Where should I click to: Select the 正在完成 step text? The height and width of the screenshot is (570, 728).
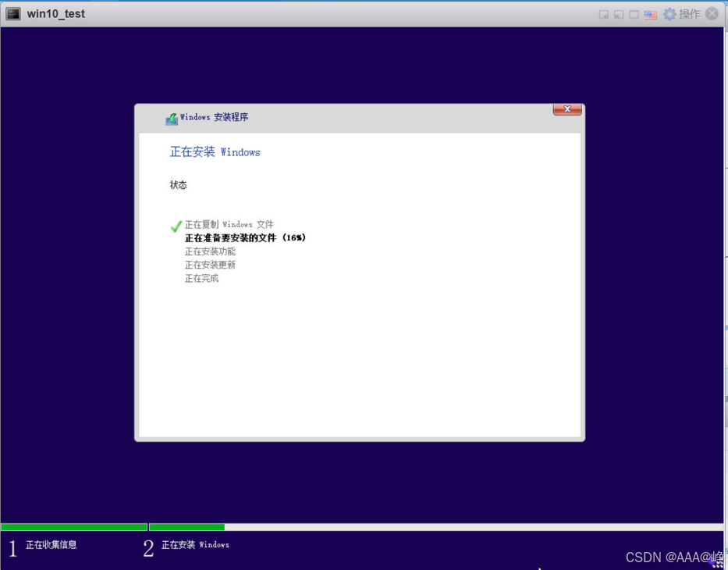(x=201, y=278)
